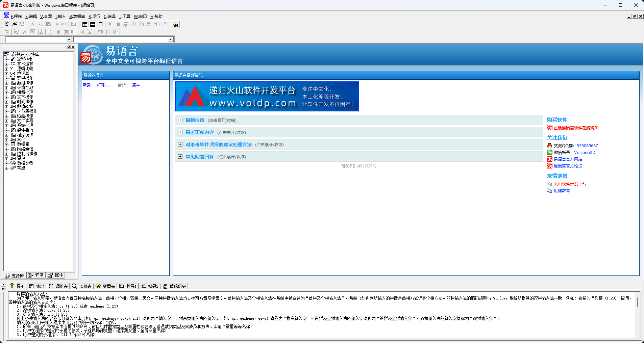Viewport: 644px width, 343px height.
Task: Click the Find magnifier toolbar icon
Action: coord(74,24)
